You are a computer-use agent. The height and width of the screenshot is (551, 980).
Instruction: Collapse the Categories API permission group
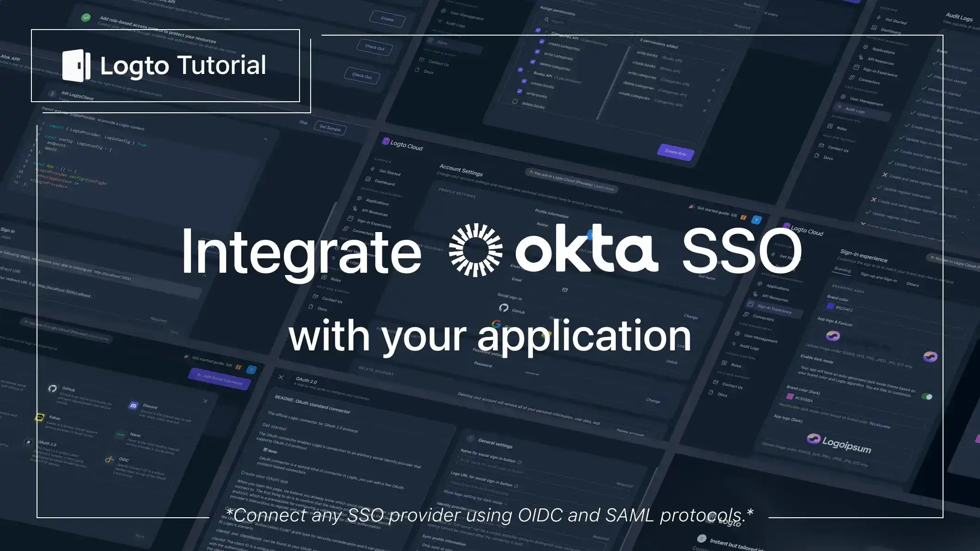pyautogui.click(x=547, y=32)
